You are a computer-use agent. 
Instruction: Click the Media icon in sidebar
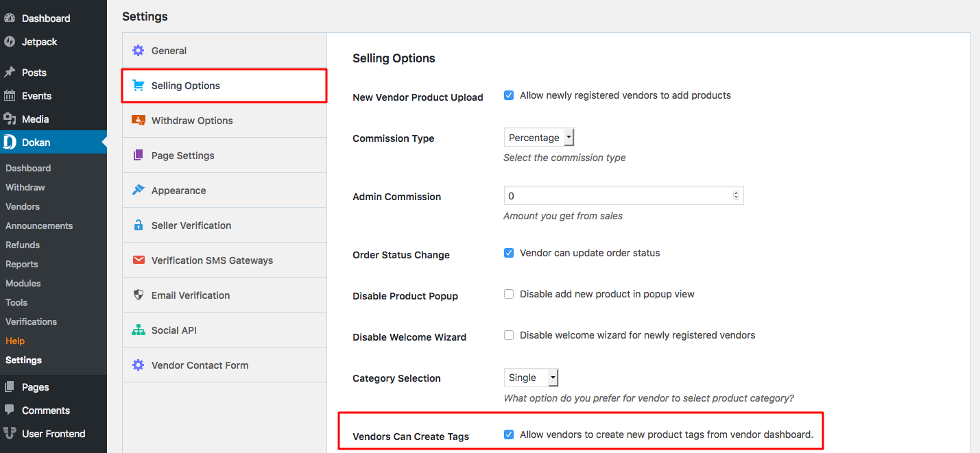[x=10, y=119]
